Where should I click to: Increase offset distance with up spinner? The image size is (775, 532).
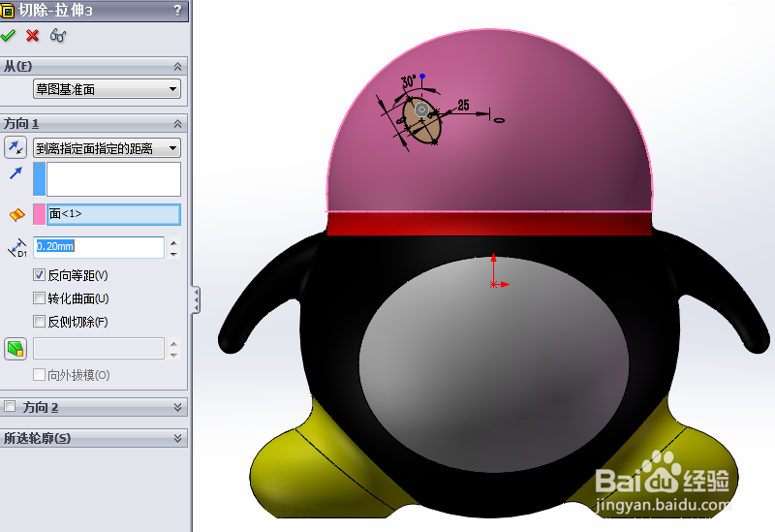coord(173,242)
